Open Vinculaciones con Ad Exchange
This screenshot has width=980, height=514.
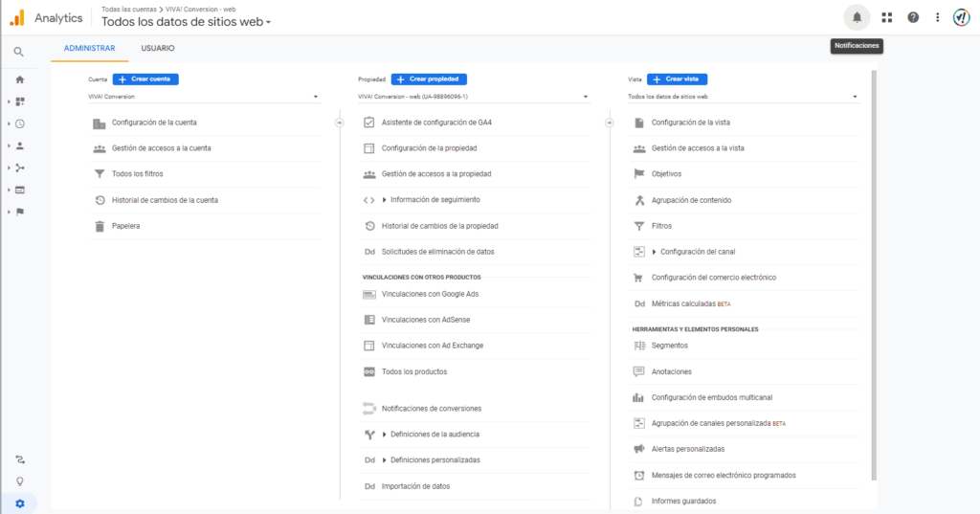pos(433,346)
